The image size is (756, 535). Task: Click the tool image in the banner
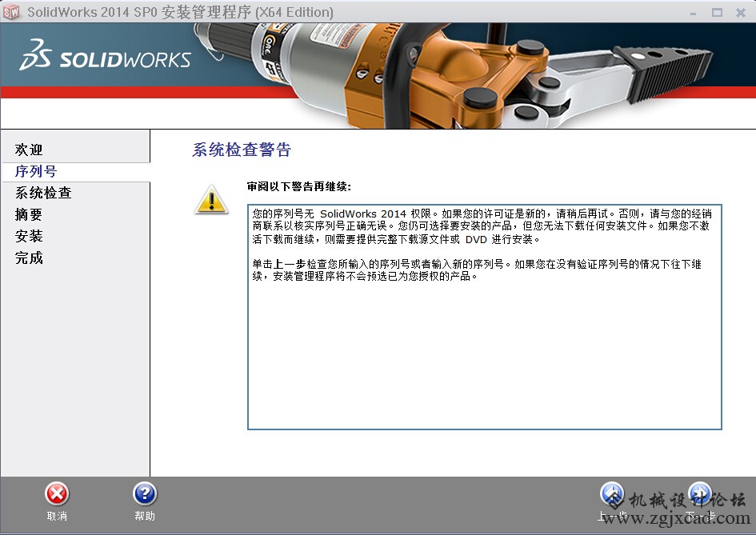(454, 76)
